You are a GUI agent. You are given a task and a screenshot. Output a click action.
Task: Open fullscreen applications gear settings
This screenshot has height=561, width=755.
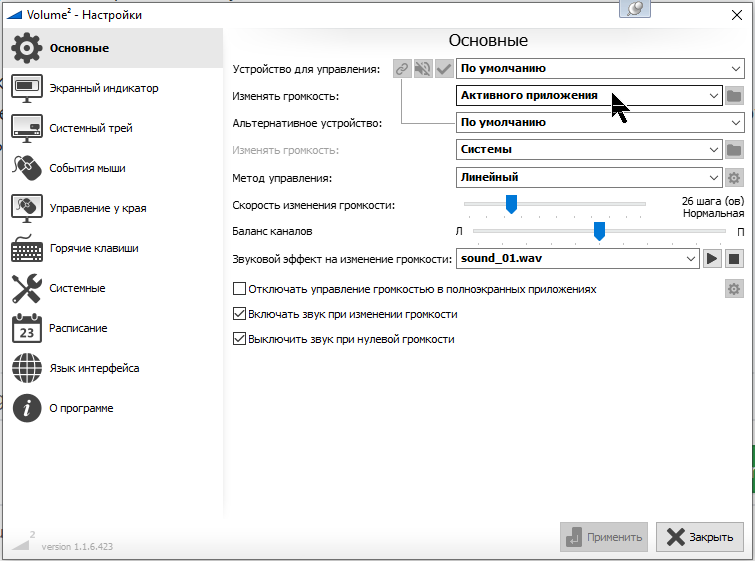pyautogui.click(x=734, y=289)
